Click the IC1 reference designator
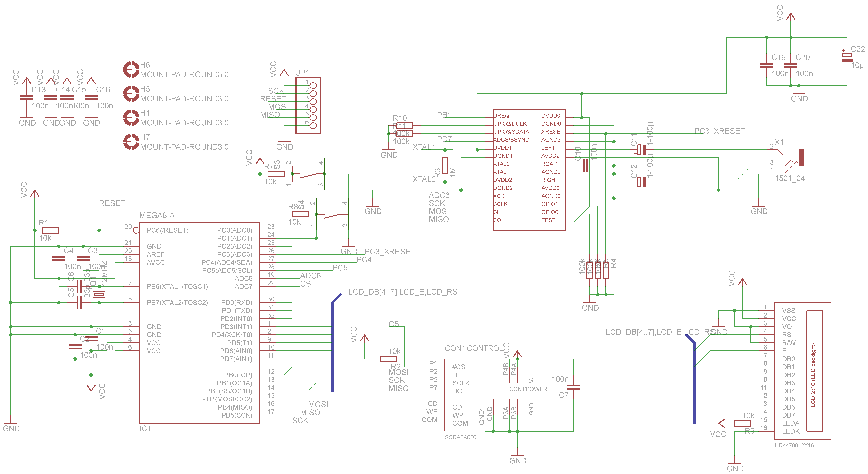The width and height of the screenshot is (868, 474). point(145,428)
